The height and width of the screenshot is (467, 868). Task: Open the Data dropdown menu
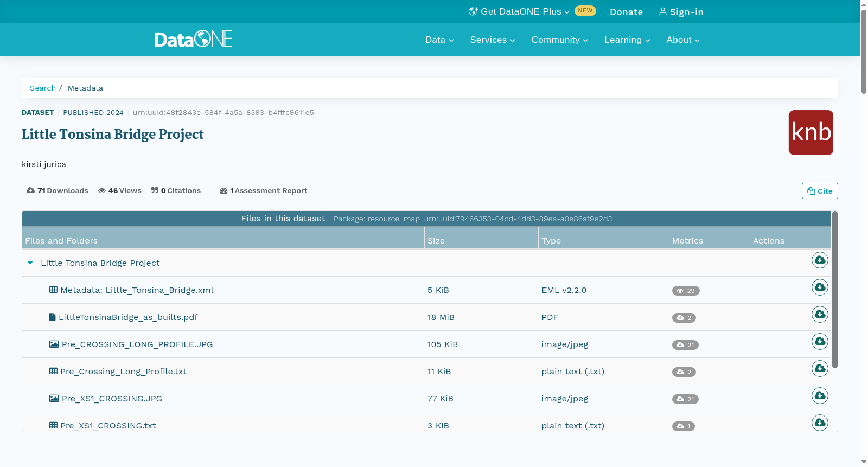[439, 40]
